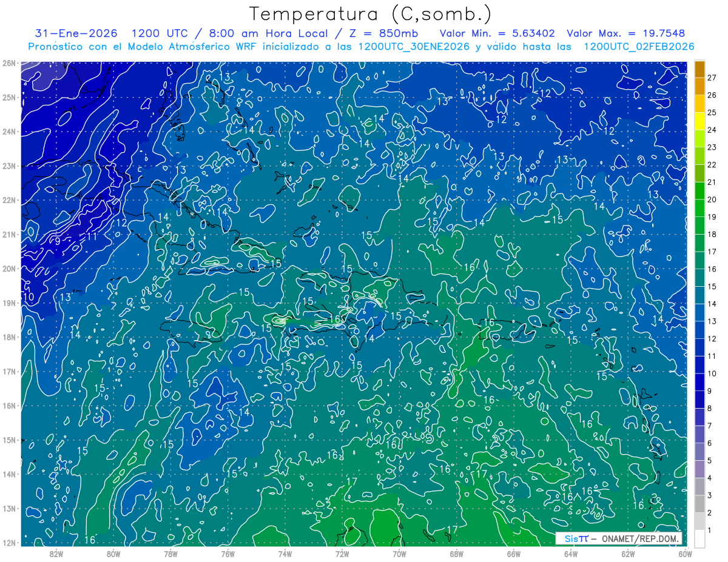Click legend value 8 on the color scale
This screenshot has height=562, width=728.
(x=710, y=408)
